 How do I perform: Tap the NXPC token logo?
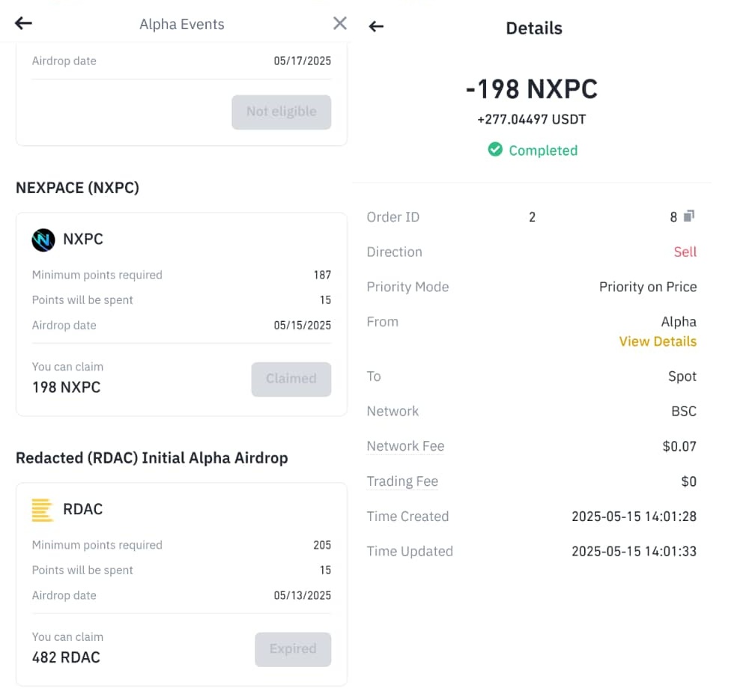pos(43,240)
